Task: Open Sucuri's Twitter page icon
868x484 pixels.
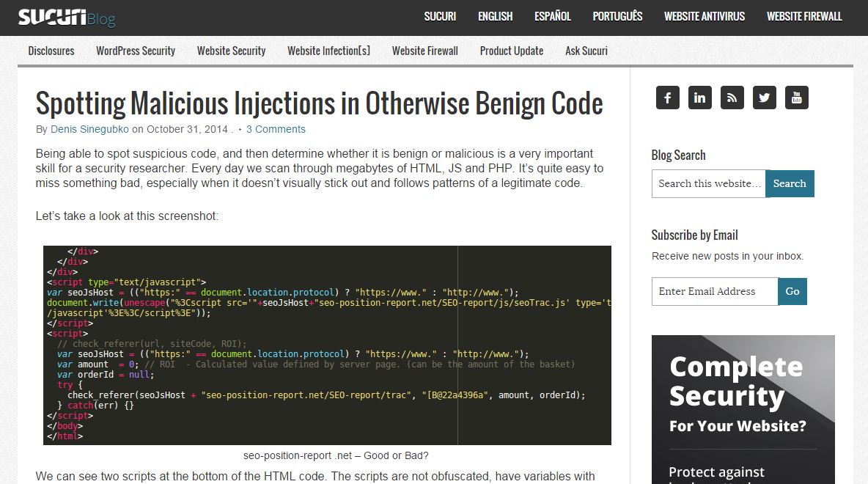Action: (765, 98)
